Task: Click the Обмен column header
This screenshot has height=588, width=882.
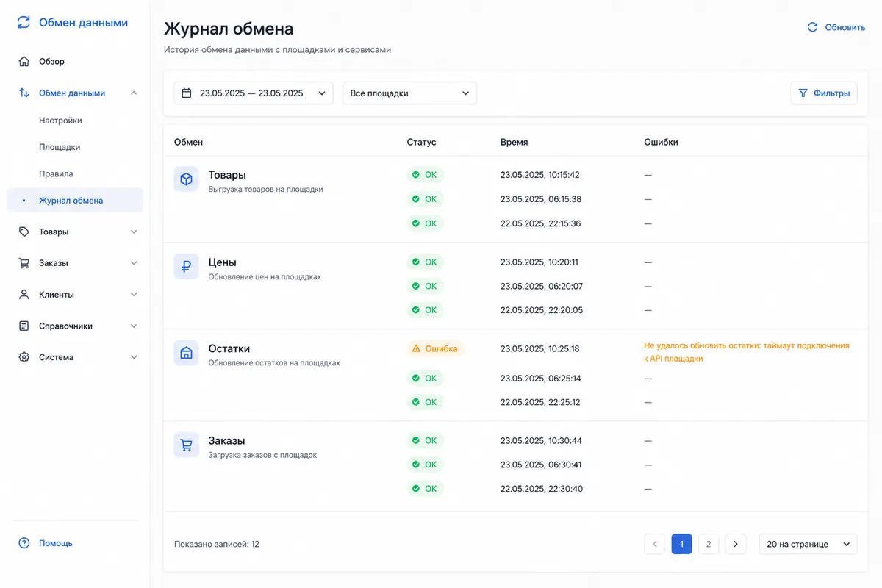Action: [x=188, y=142]
